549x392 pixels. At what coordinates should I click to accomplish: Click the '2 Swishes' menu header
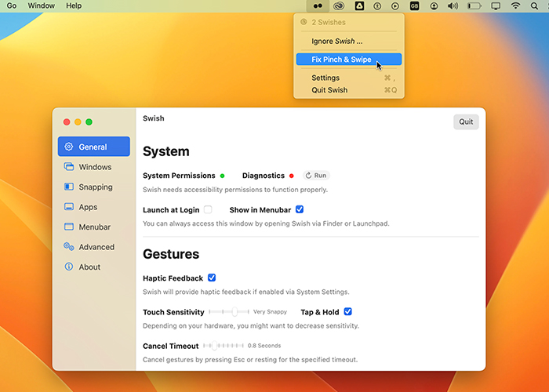tap(329, 22)
